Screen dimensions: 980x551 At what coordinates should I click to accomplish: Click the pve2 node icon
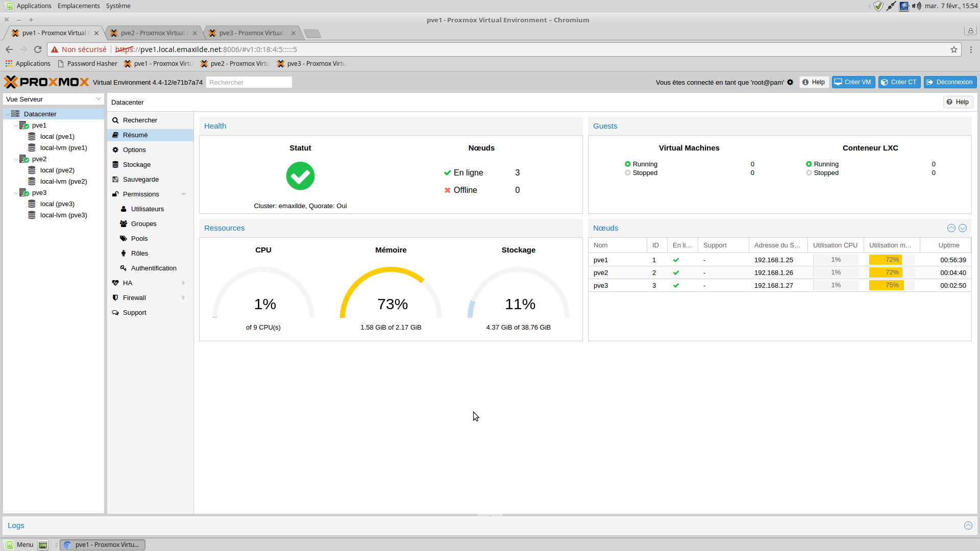pos(24,159)
